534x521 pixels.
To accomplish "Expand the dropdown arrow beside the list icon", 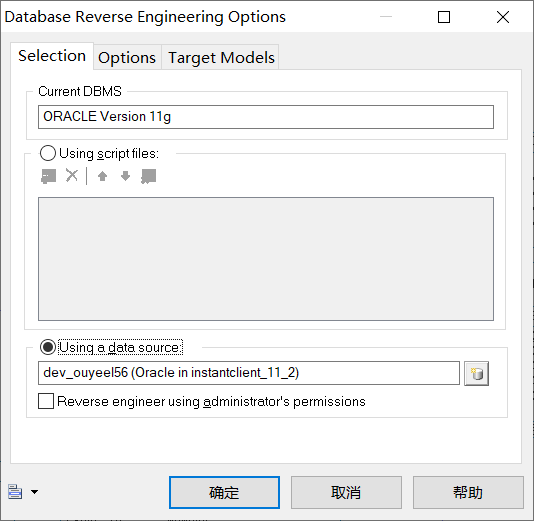I will pos(34,492).
